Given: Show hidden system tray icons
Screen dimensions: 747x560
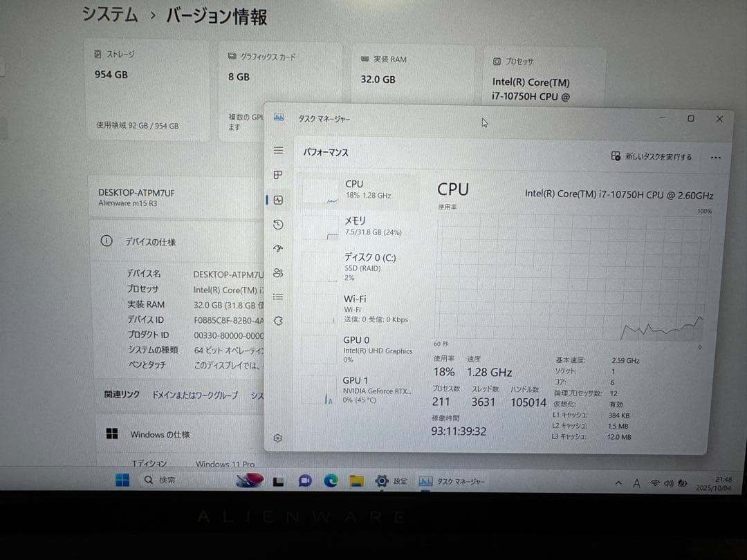Looking at the screenshot, I should (619, 482).
